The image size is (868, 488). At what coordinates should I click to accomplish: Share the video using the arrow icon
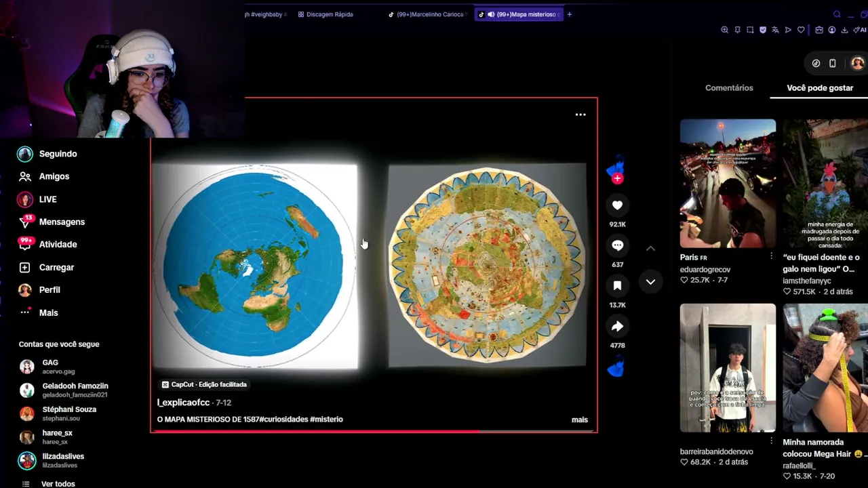pyautogui.click(x=617, y=327)
